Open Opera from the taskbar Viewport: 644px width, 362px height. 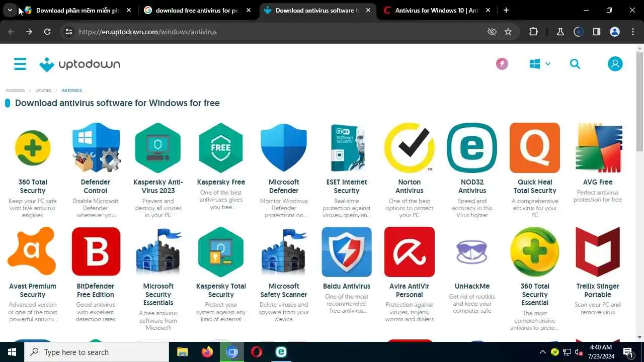click(256, 352)
